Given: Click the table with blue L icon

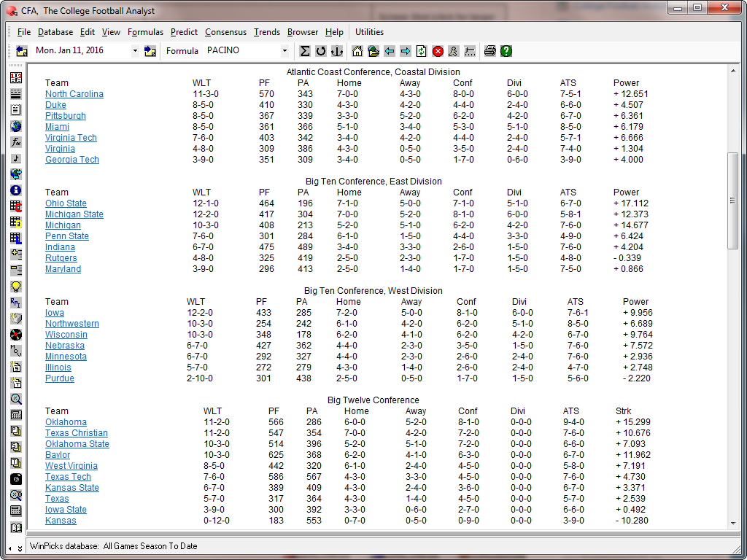Looking at the screenshot, I should pyautogui.click(x=16, y=238).
